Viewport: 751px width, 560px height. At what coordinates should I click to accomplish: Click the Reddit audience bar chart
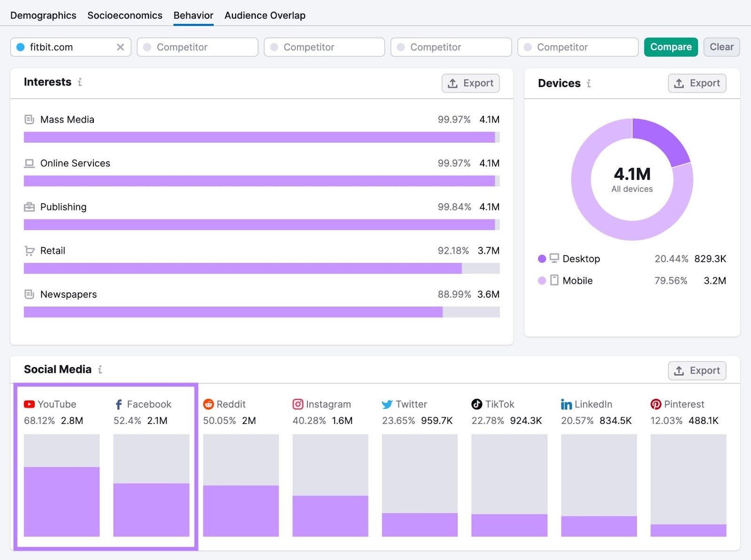click(x=241, y=485)
